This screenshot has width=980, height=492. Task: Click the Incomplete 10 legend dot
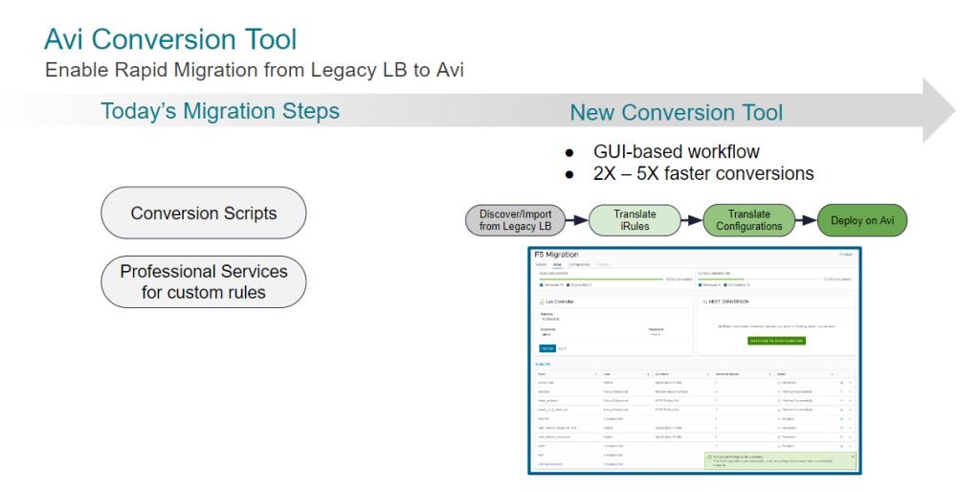725,285
